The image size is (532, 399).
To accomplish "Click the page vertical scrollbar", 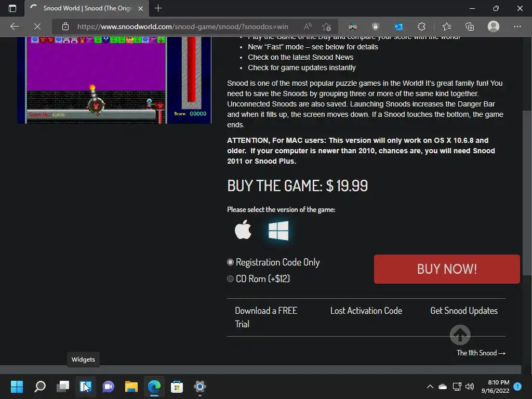I will [527, 192].
